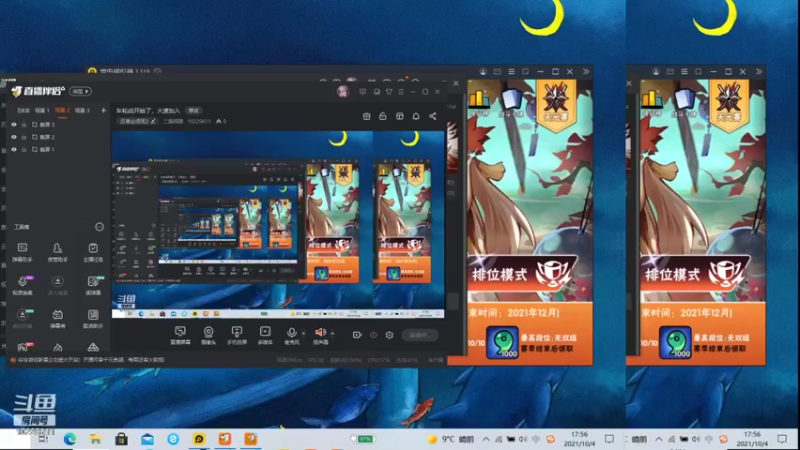Screen dimensions: 800x450
Task: Click the streamer avatar in companion title bar
Action: [343, 91]
